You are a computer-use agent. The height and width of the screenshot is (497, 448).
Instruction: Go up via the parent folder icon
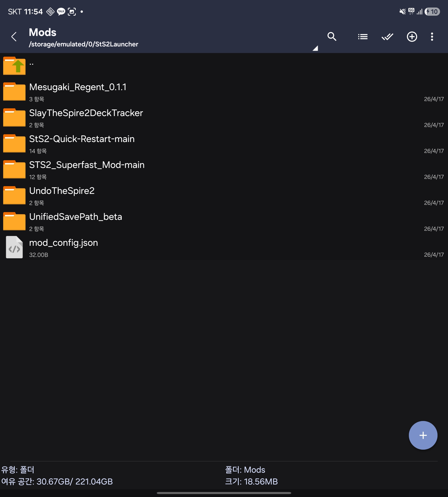pyautogui.click(x=14, y=66)
